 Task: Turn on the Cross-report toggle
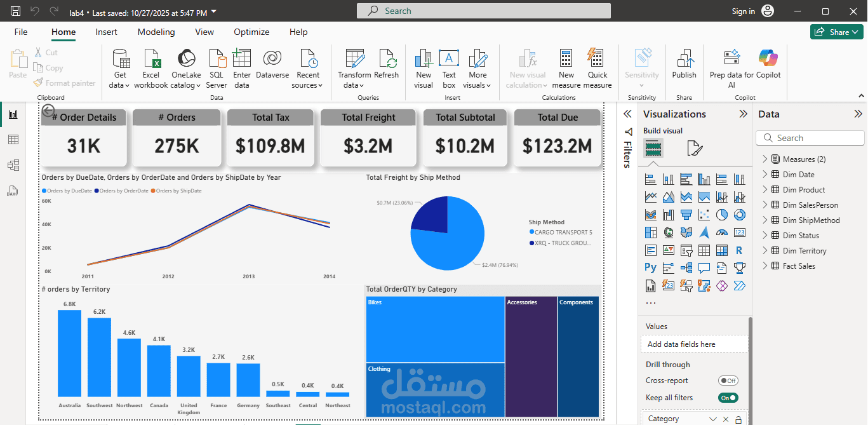tap(728, 380)
